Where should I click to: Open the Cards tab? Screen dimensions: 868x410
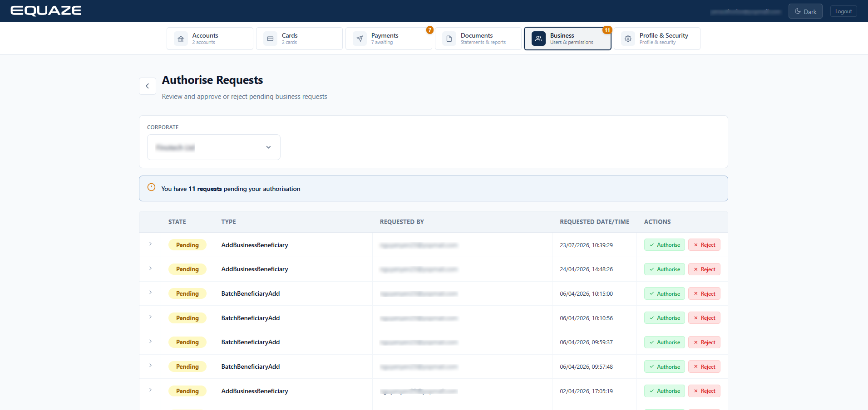click(299, 39)
